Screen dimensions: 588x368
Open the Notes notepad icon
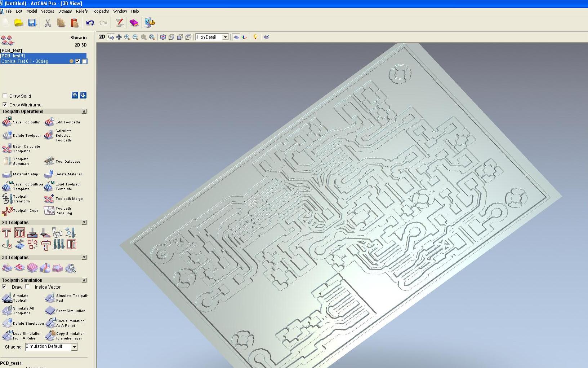click(119, 23)
